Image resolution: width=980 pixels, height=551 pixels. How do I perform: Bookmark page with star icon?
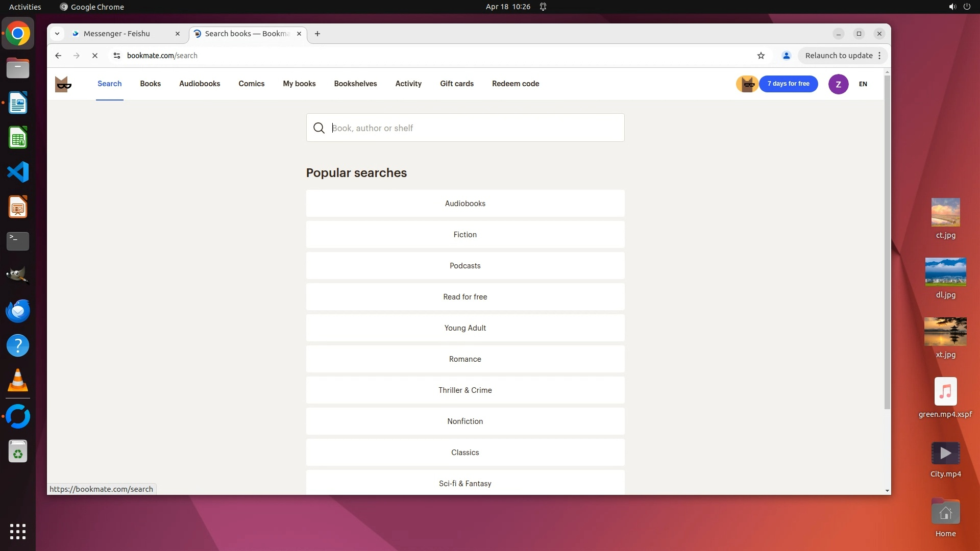pos(761,56)
